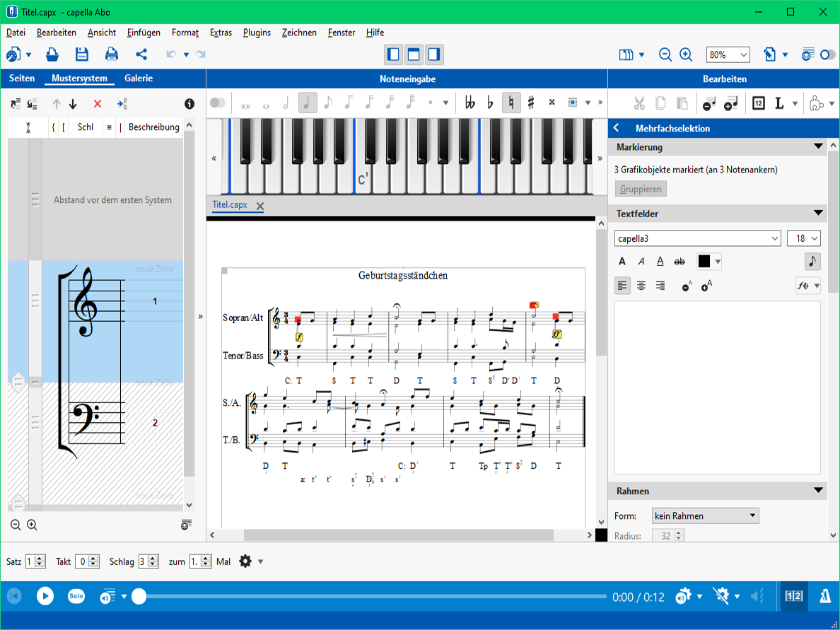Image resolution: width=840 pixels, height=630 pixels.
Task: Click the zoom in magnifier icon
Action: click(x=686, y=54)
